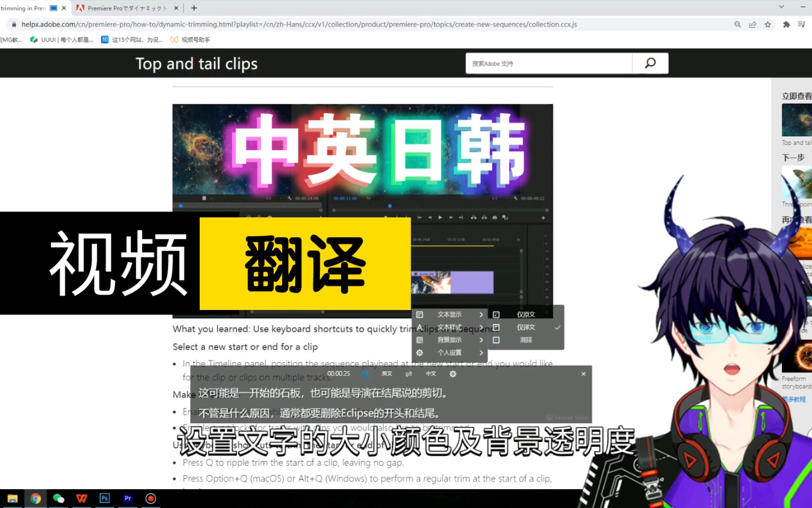Select 混排 mixed display mode

pyautogui.click(x=526, y=340)
